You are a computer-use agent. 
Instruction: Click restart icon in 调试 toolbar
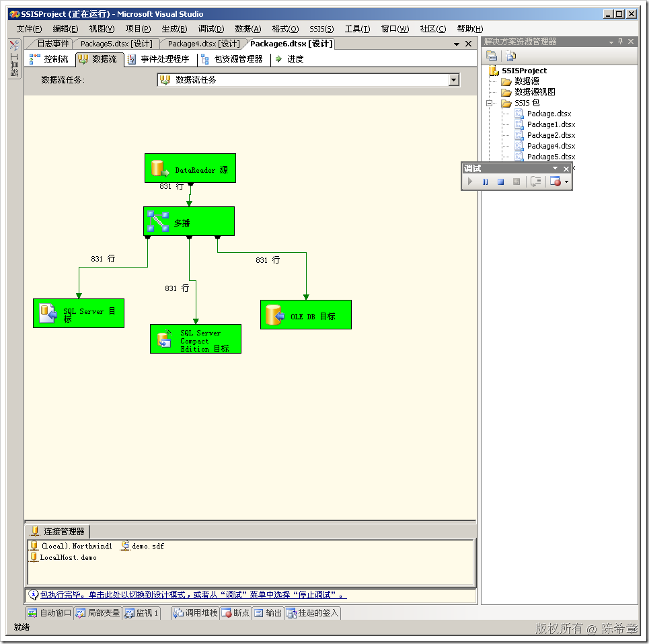[x=516, y=182]
